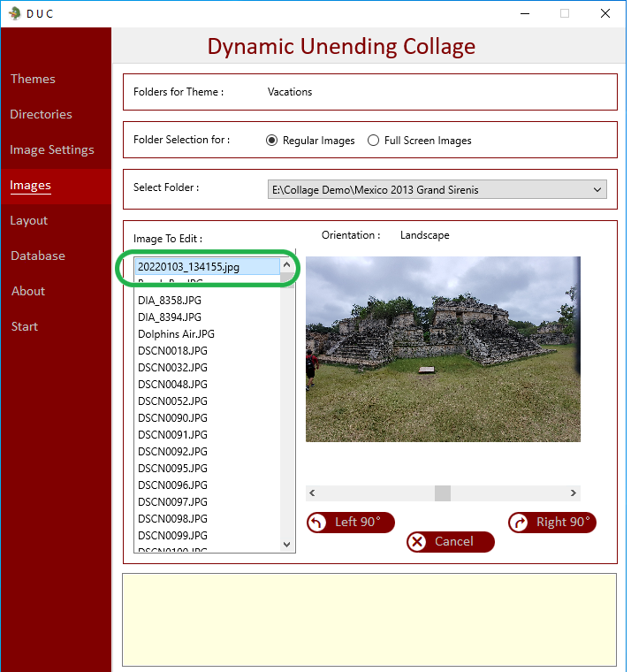Click the rotate-right arrow icon on Right 90° button
The height and width of the screenshot is (672, 631).
coord(519,523)
